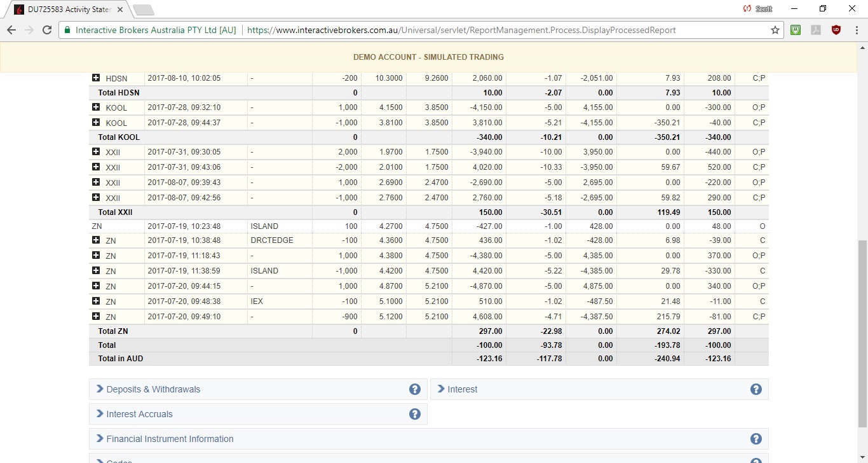
Task: Expand the XXII 2017-08-07 09:42:56 trade
Action: 96,197
